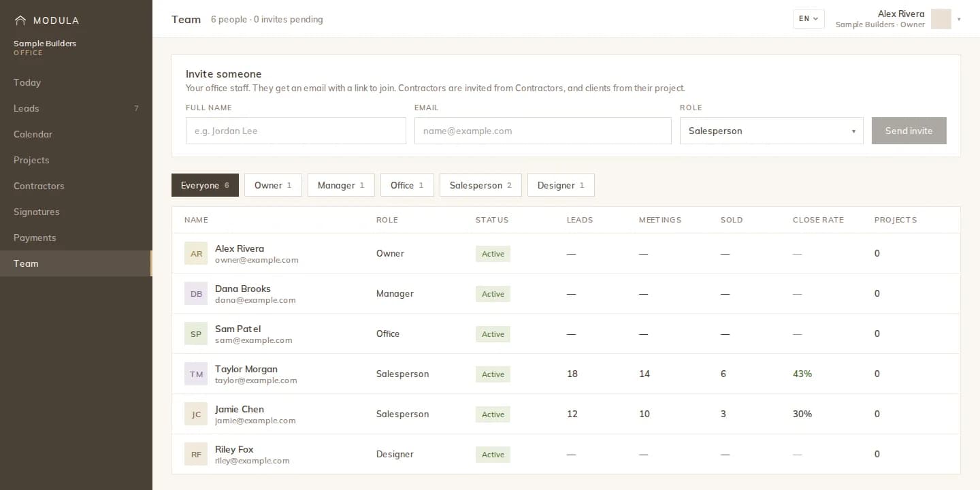Click the Sold column header
The image size is (980, 490).
tap(732, 220)
